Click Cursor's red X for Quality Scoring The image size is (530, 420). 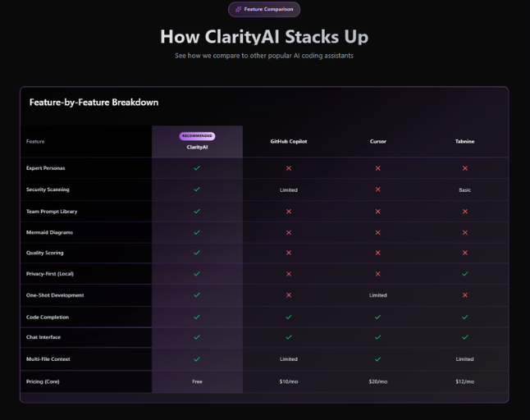click(x=377, y=253)
